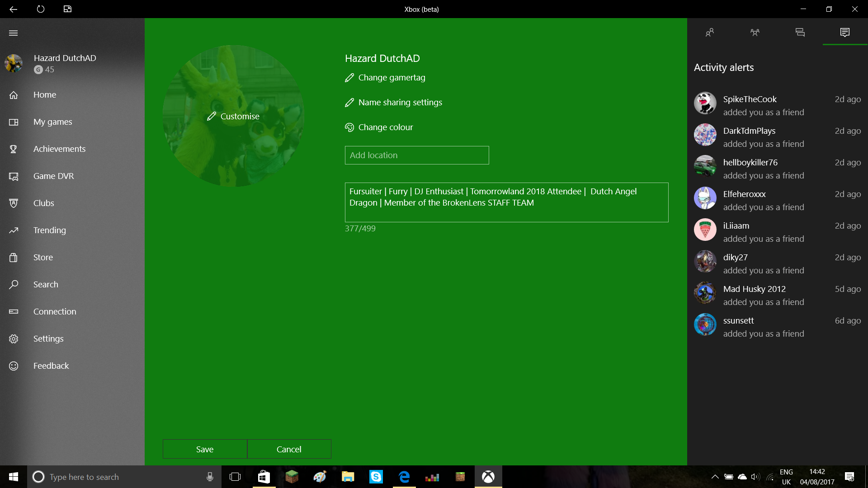Click the Wi-Fi icon in system tray
The height and width of the screenshot is (488, 868).
(770, 477)
